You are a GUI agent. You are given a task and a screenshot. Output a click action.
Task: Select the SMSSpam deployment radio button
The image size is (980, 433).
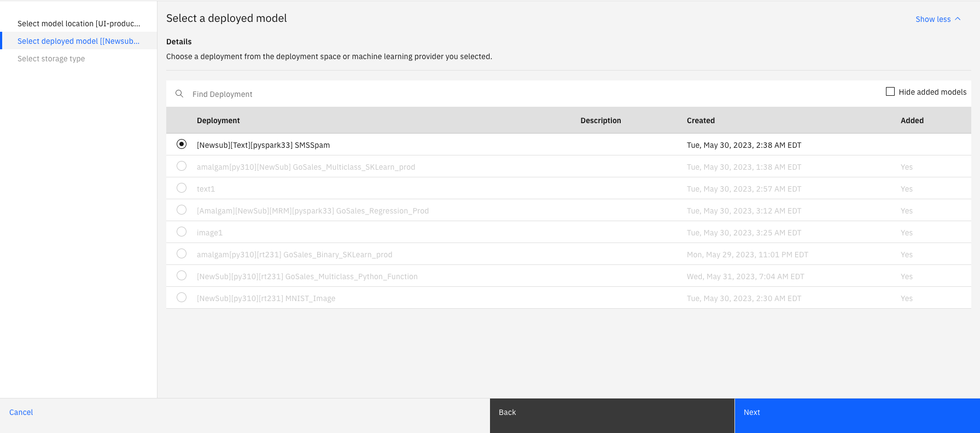pyautogui.click(x=182, y=144)
